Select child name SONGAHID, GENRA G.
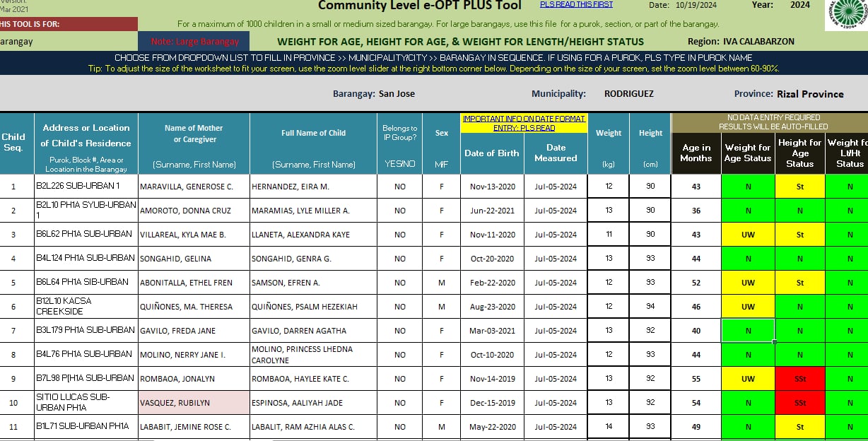Image resolution: width=868 pixels, height=441 pixels. click(314, 259)
